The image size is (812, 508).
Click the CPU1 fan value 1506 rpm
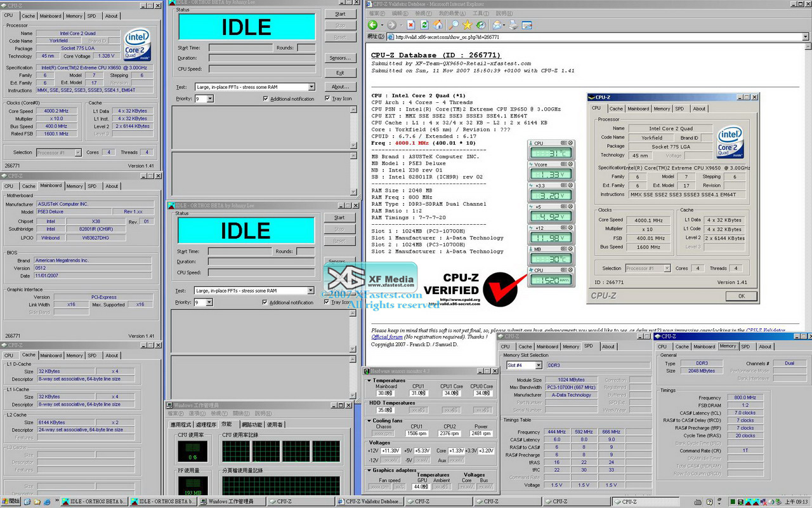pos(417,434)
